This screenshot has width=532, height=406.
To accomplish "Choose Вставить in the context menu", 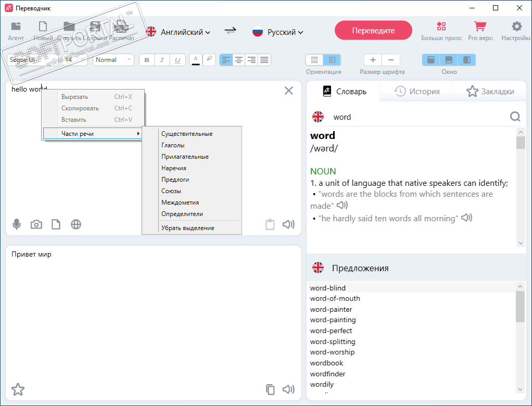I will pos(93,120).
